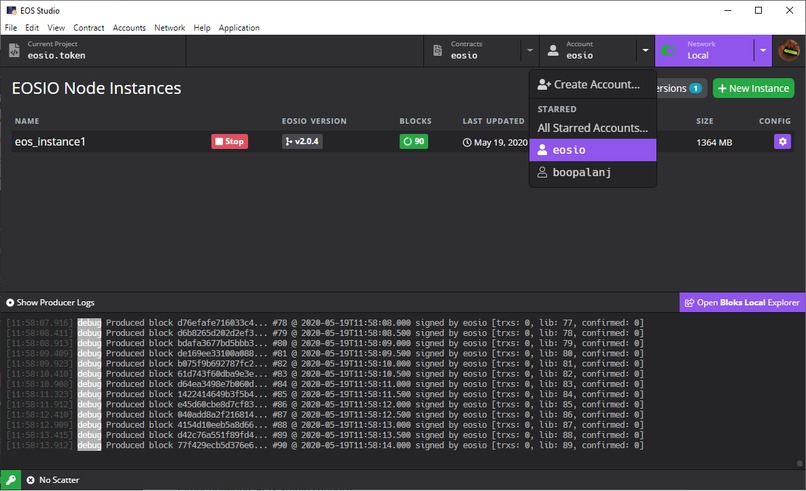Click the boopalanj account person icon
The height and width of the screenshot is (491, 806).
[542, 172]
